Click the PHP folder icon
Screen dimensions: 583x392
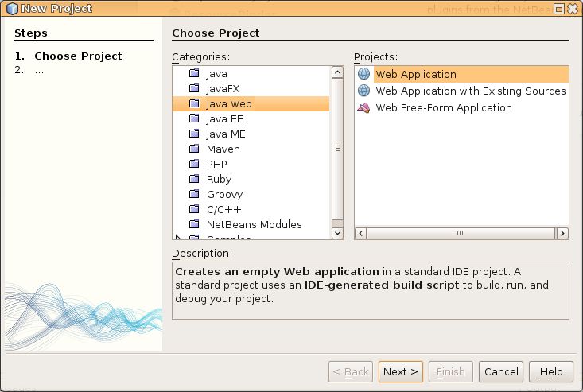[194, 164]
